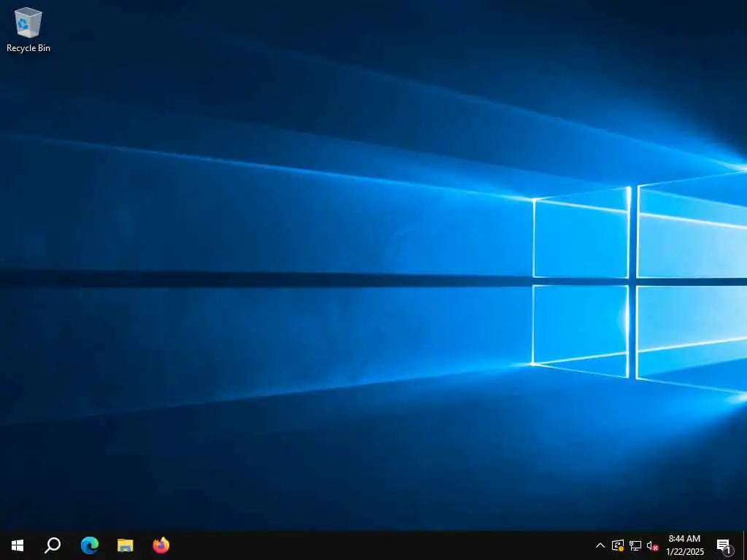Open the network status tray icon

[x=635, y=545]
